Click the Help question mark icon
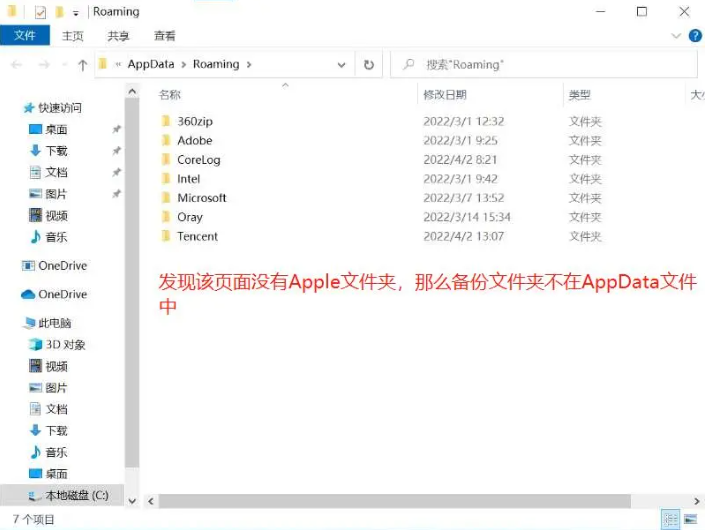This screenshot has width=706, height=530. point(695,36)
